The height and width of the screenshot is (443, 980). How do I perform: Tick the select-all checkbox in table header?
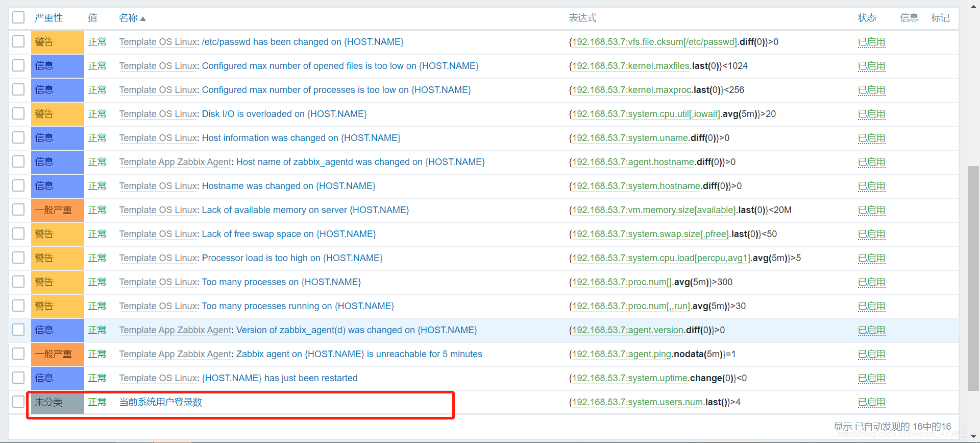point(18,17)
